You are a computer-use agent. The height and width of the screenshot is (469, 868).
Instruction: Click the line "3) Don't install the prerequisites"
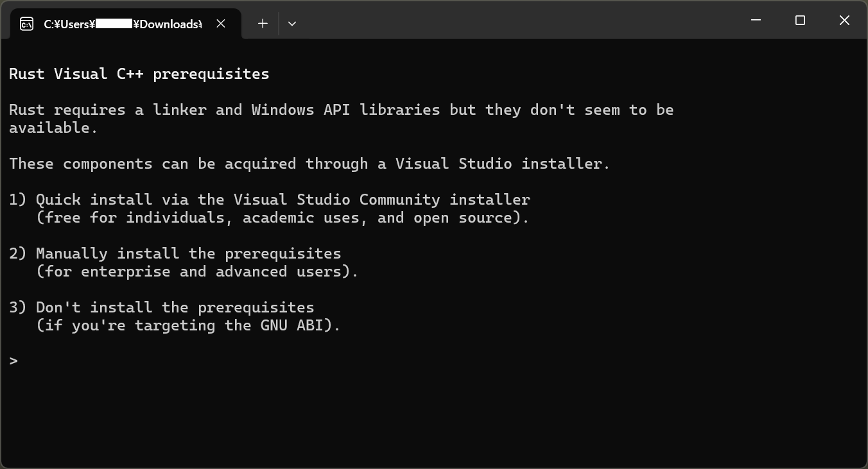pos(162,307)
